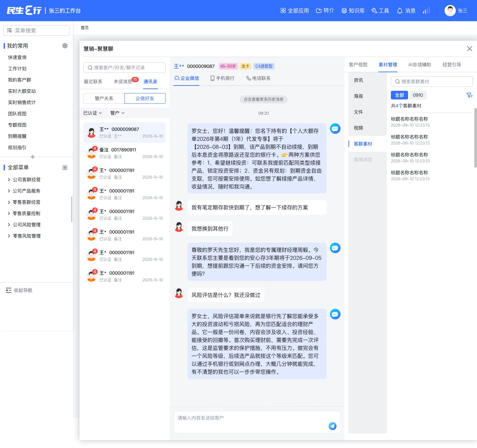Image resolution: width=477 pixels, height=448 pixels.
Task: Expand 公司产品服务 menu
Action: 24,191
